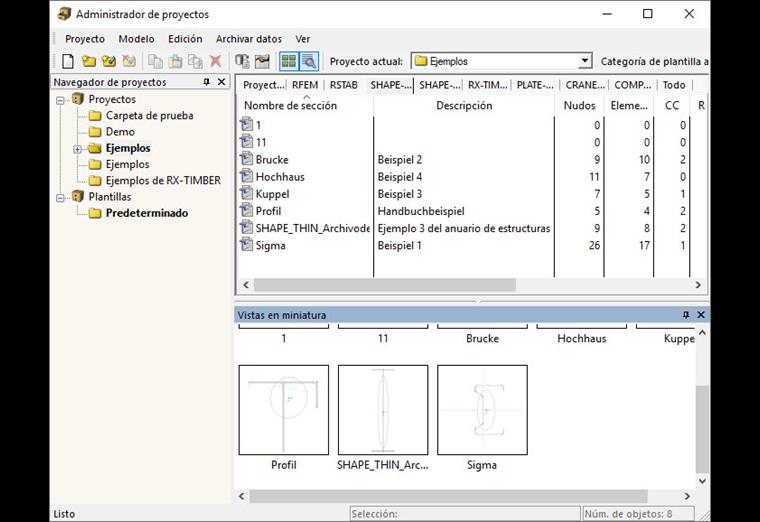Switch to the CRANE... tab
The image size is (760, 522).
[x=585, y=85]
